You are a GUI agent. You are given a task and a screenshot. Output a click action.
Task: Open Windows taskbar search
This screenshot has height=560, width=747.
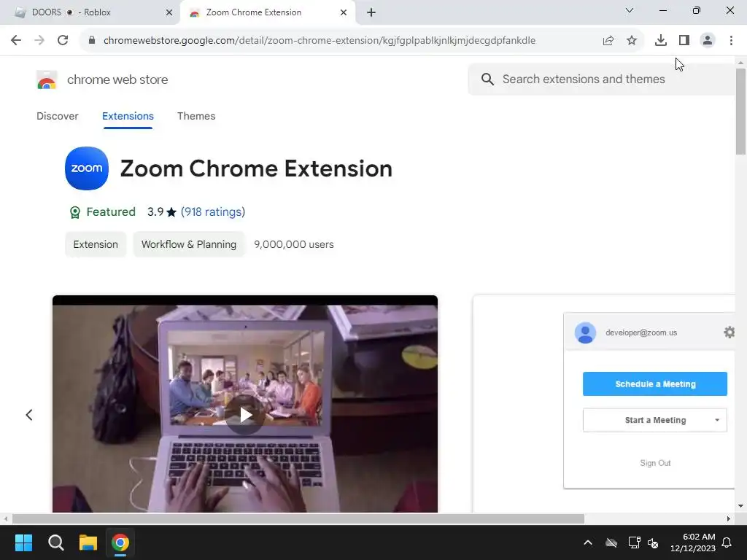pyautogui.click(x=55, y=542)
